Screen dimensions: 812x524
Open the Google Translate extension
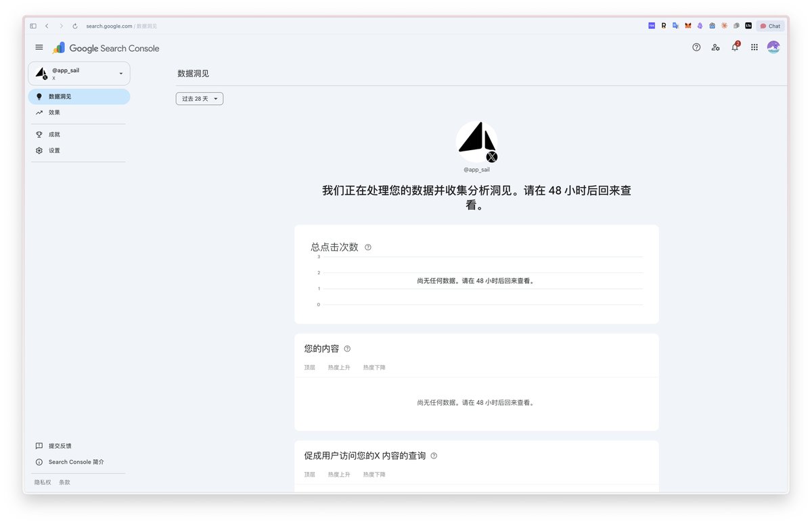pyautogui.click(x=675, y=26)
